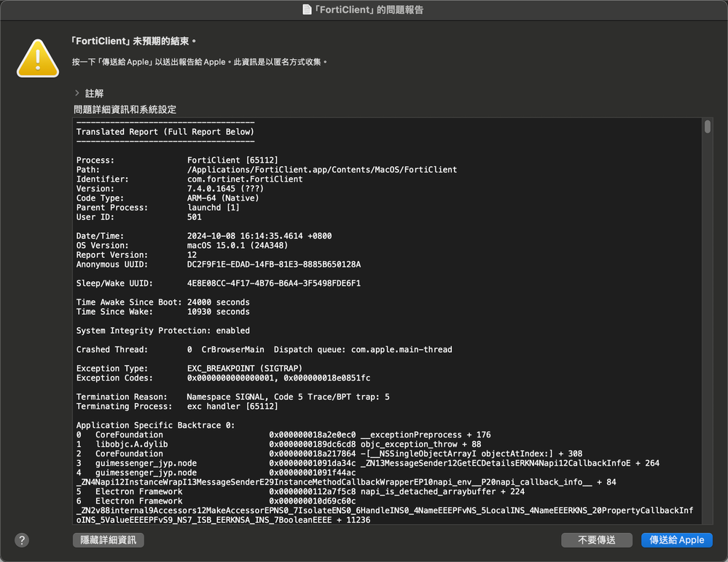
Task: Click inside the problem details text area
Action: coord(387,321)
